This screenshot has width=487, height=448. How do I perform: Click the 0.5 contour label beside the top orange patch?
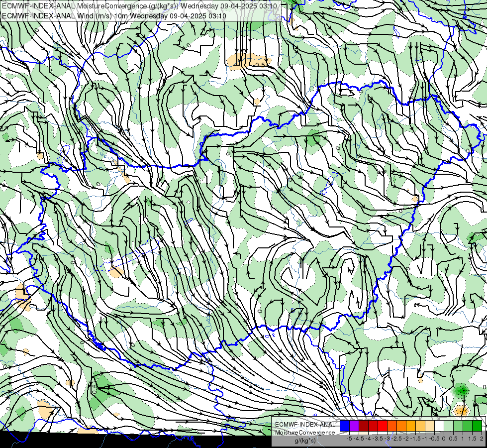pos(260,65)
